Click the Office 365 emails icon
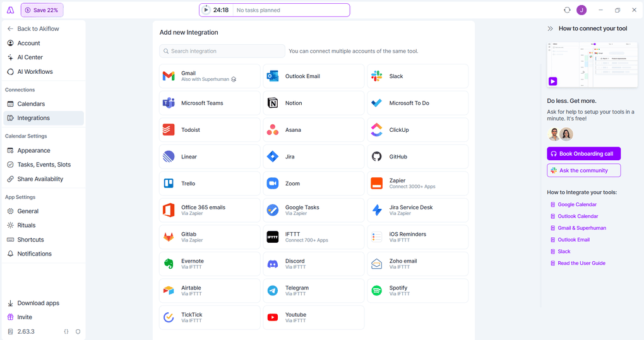The height and width of the screenshot is (340, 644). pos(169,211)
